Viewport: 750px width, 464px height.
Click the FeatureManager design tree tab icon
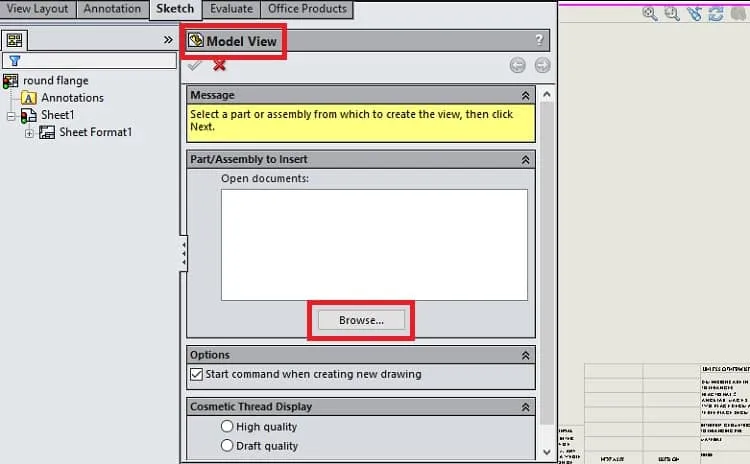click(14, 40)
